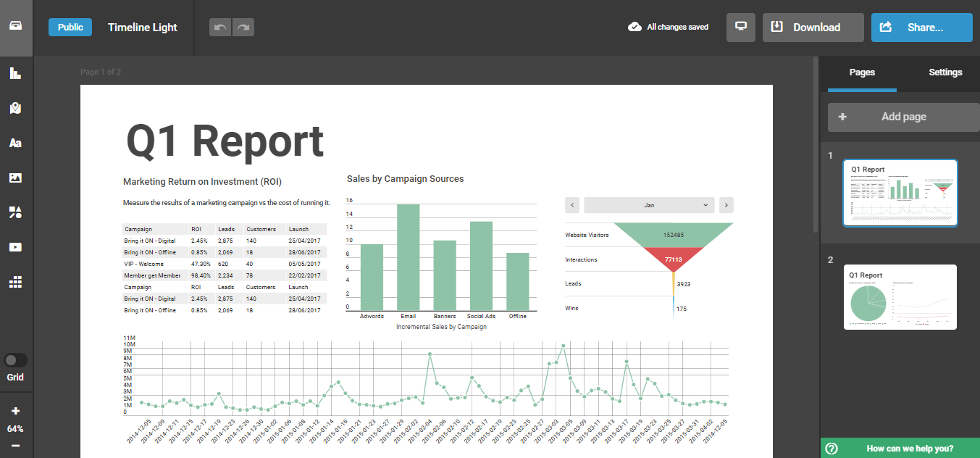
Task: Click the Add page button
Action: click(903, 117)
